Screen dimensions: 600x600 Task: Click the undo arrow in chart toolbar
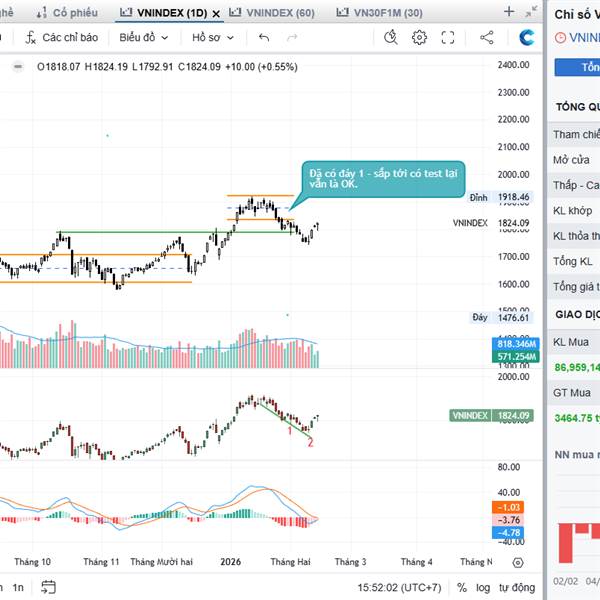(x=264, y=38)
